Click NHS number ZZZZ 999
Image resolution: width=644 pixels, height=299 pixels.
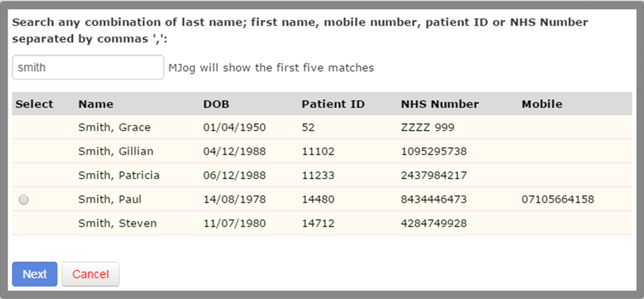pyautogui.click(x=427, y=128)
